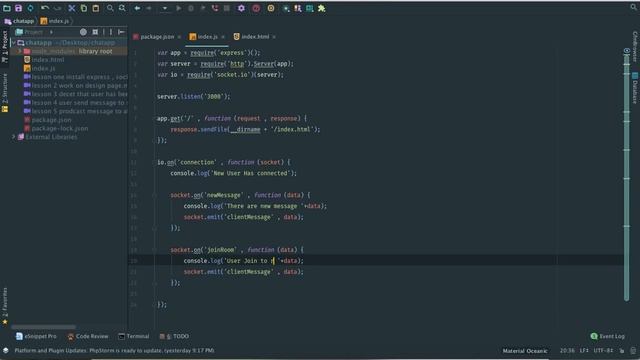This screenshot has width=640, height=360.
Task: Open the Code Review tool window
Action: (x=88, y=336)
